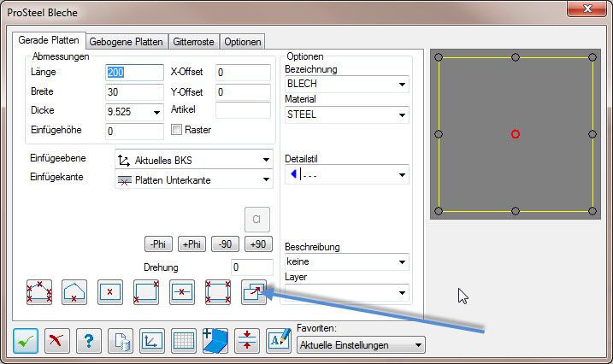Select the bottom-right insertion point in preview
This screenshot has height=364, width=613.
point(592,211)
